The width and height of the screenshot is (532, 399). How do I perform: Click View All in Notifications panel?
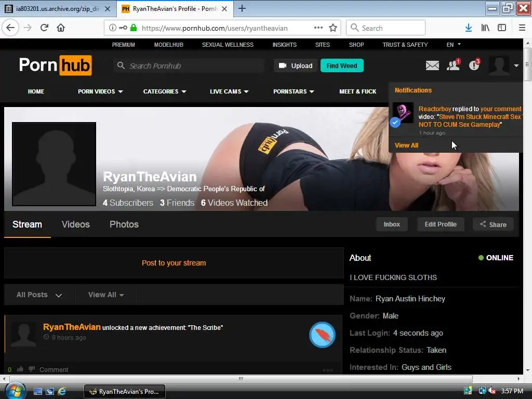pyautogui.click(x=406, y=145)
